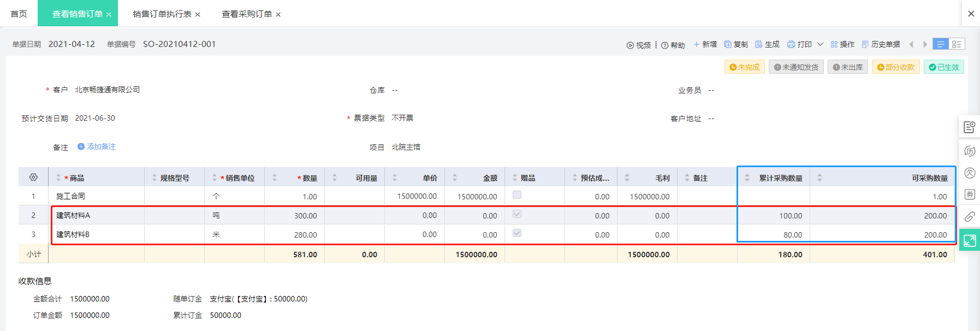Toggle 赠品 checkbox for 施工合同 row
The height and width of the screenshot is (331, 980).
point(517,195)
